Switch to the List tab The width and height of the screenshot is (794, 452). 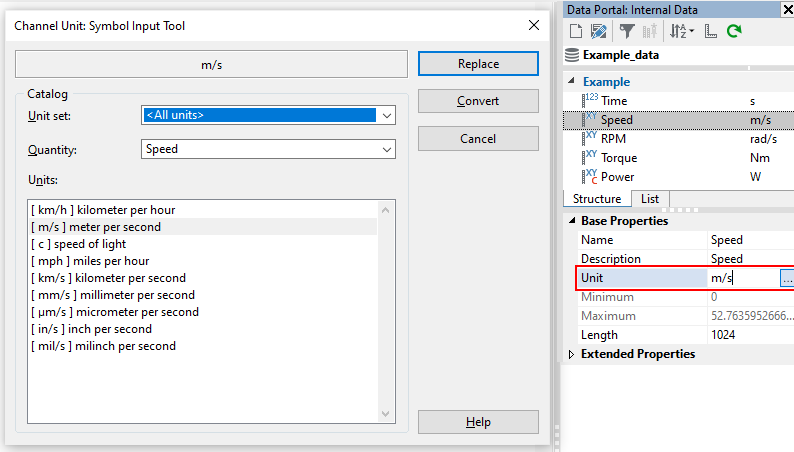650,199
